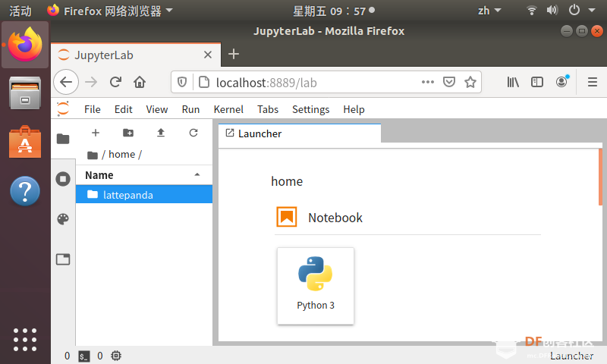Reload the current page in Firefox
Viewport: 607px width, 364px height.
[x=115, y=82]
